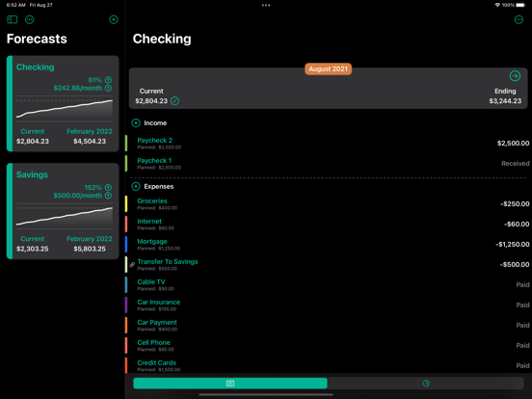Click the link icon beside Transfer To Savings

(x=132, y=265)
